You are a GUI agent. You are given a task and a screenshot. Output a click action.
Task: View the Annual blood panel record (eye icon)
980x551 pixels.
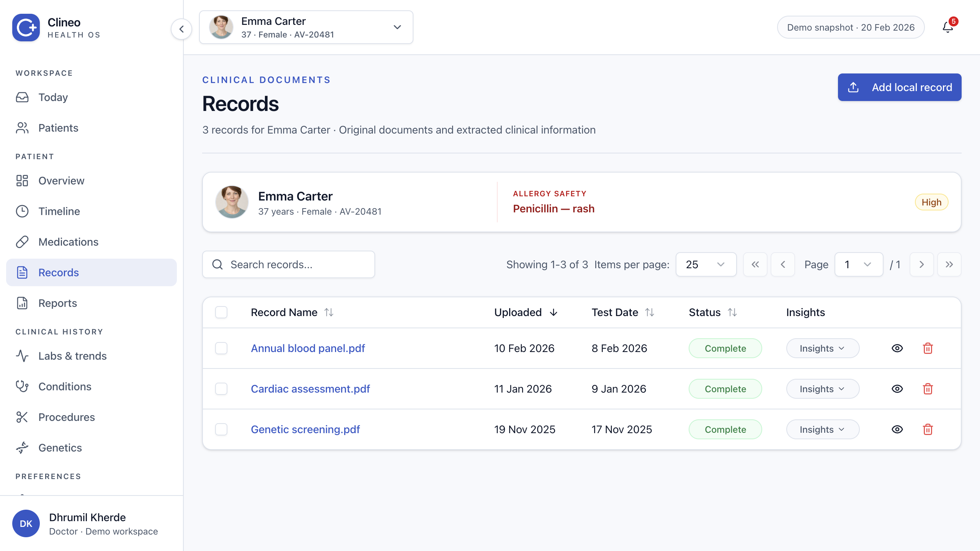point(897,348)
